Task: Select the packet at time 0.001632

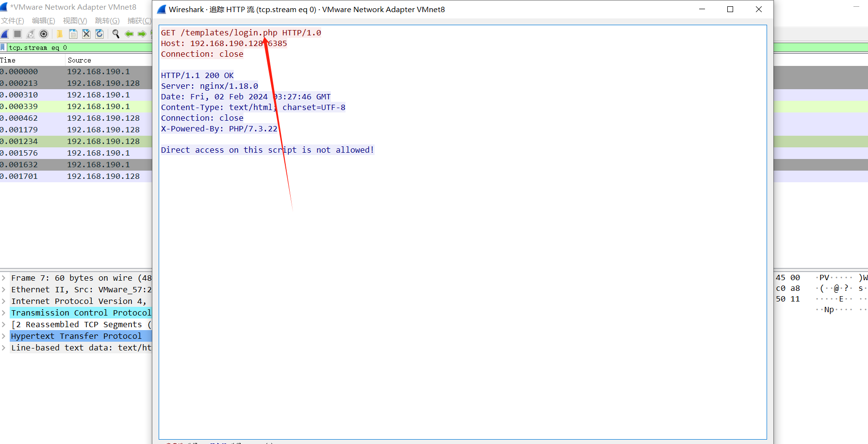Action: pyautogui.click(x=76, y=164)
